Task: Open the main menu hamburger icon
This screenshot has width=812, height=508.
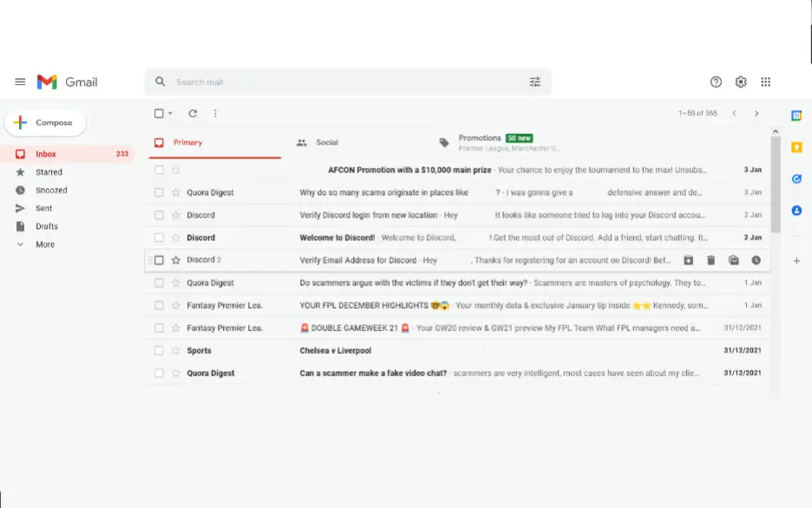Action: [20, 81]
